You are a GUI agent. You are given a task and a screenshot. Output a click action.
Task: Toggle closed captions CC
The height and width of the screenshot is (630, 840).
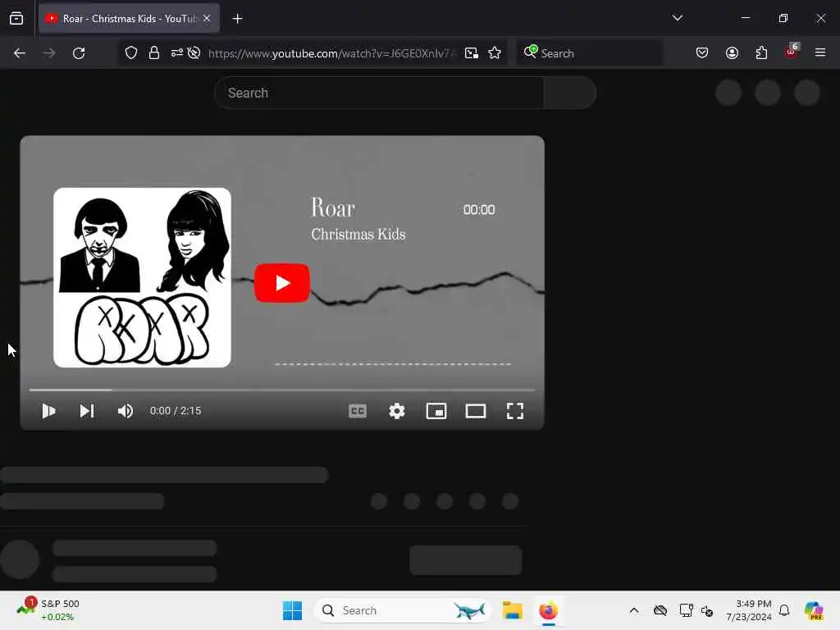358,411
